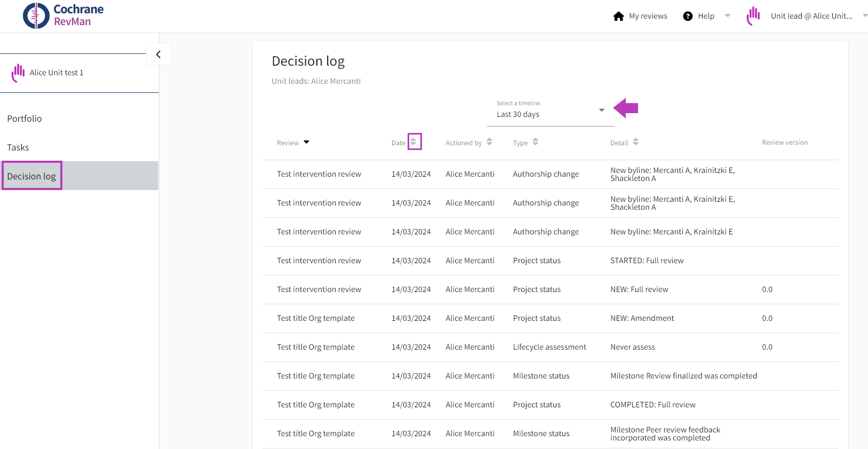Click the home icon beside My reviews
This screenshot has width=868, height=449.
[618, 16]
